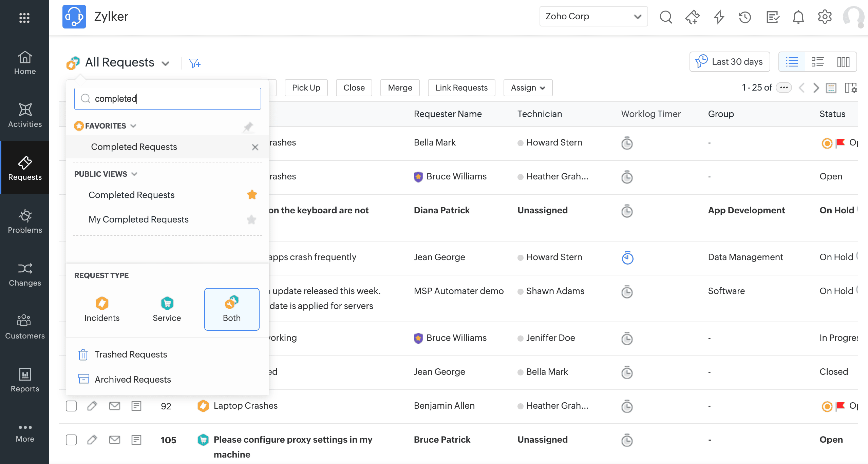Click the Merge button
868x464 pixels.
(400, 88)
